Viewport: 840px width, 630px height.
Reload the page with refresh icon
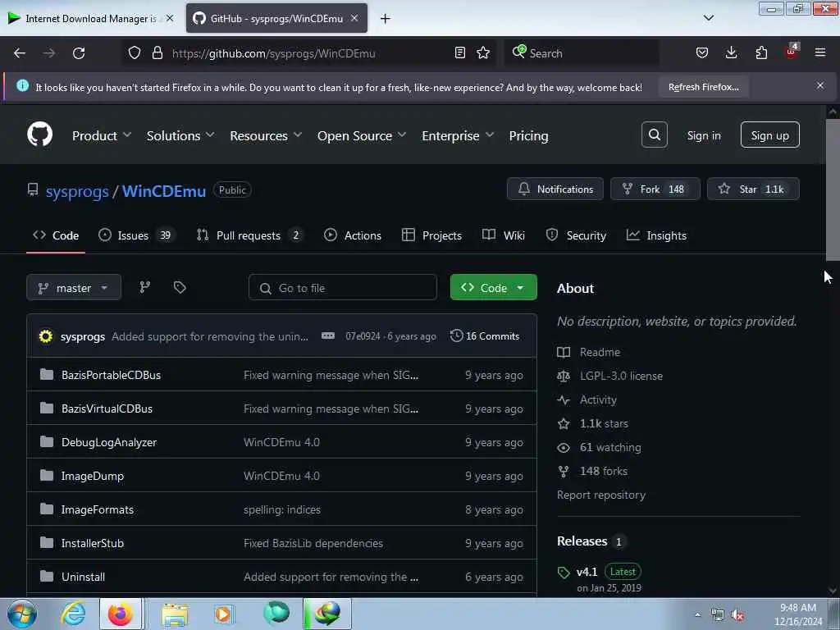(79, 53)
